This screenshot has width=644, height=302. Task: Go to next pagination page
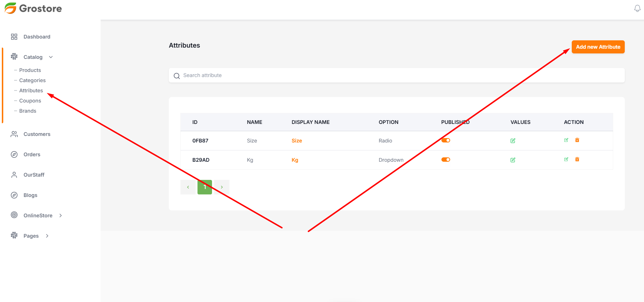click(x=222, y=187)
